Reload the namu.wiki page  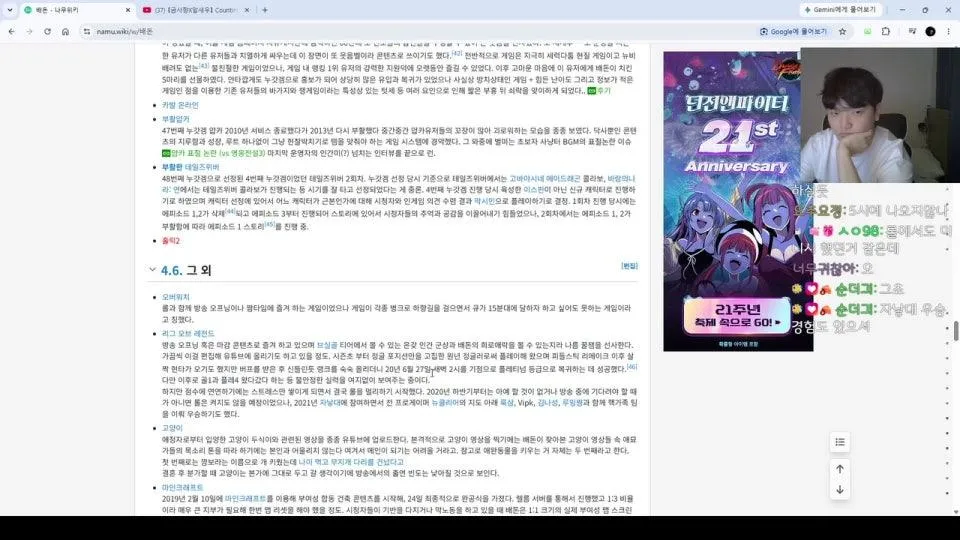(x=47, y=31)
